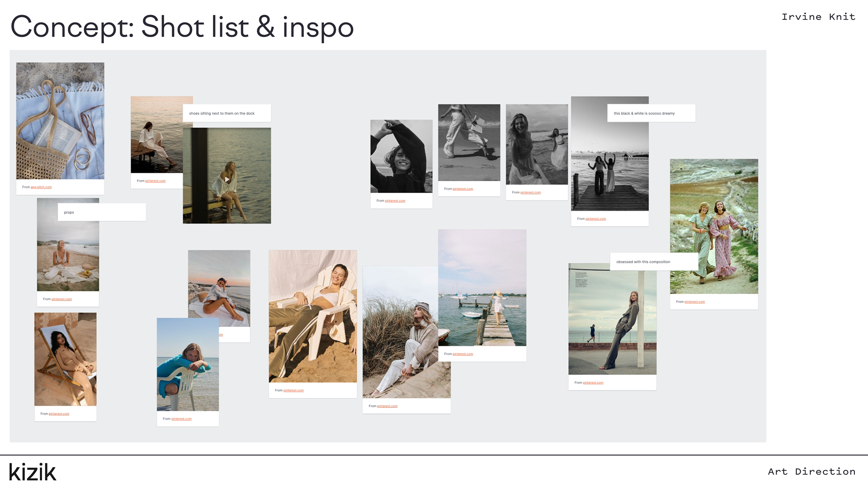
Task: Select black-and-white portrait of smiling woman with raised arm
Action: [x=401, y=156]
